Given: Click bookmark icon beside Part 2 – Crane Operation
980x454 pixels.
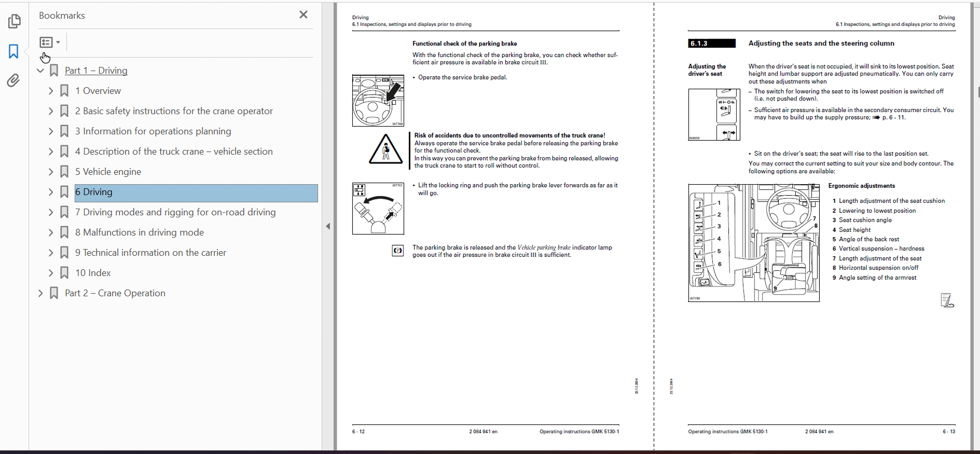Looking at the screenshot, I should tap(54, 293).
